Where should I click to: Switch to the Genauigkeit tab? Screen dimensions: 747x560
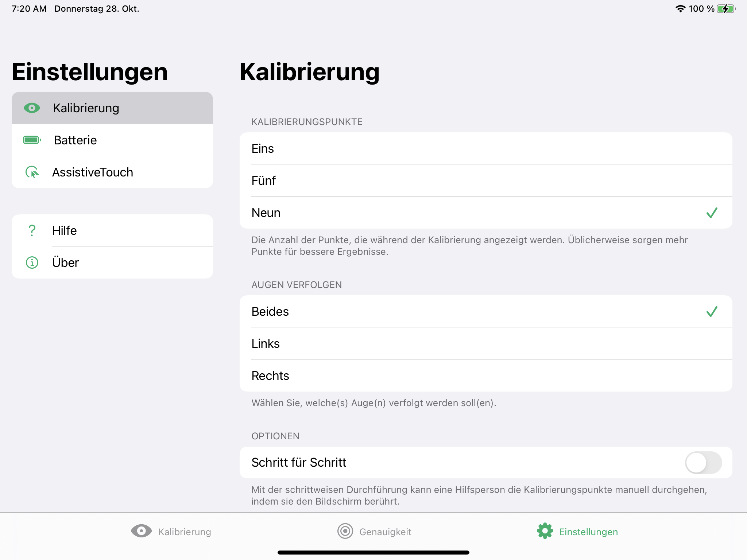click(x=375, y=532)
